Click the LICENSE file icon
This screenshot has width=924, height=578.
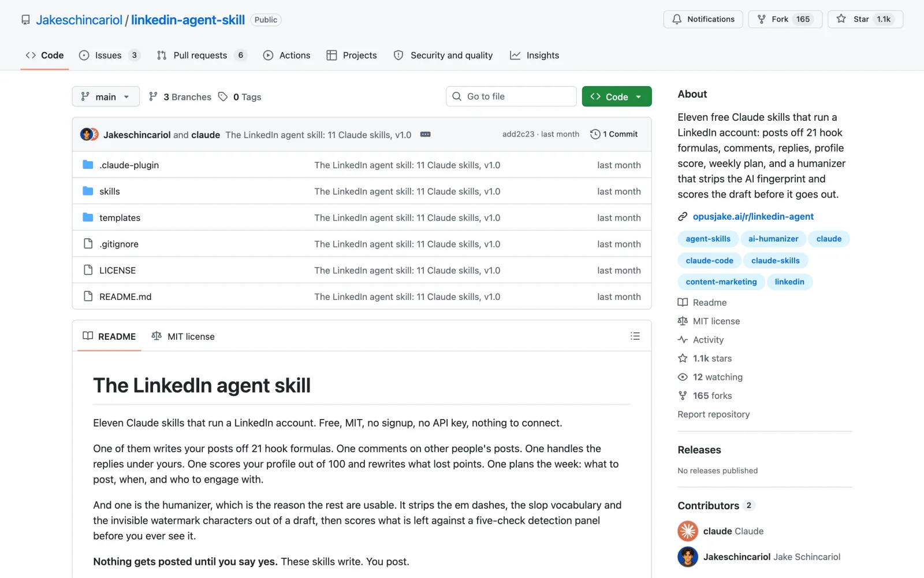pyautogui.click(x=88, y=270)
